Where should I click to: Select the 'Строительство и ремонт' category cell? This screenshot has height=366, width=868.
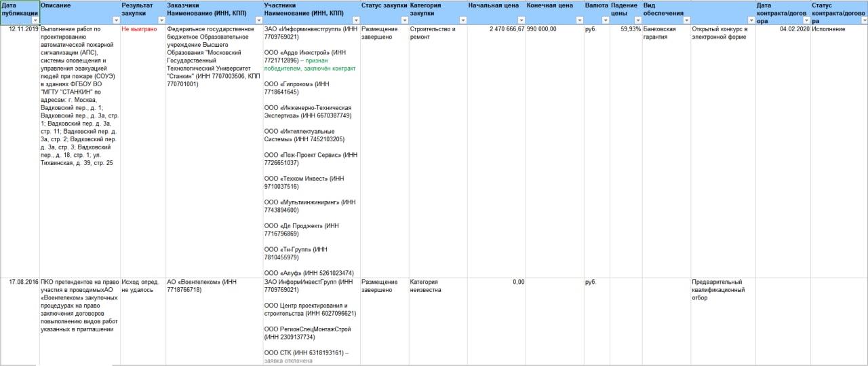point(437,151)
